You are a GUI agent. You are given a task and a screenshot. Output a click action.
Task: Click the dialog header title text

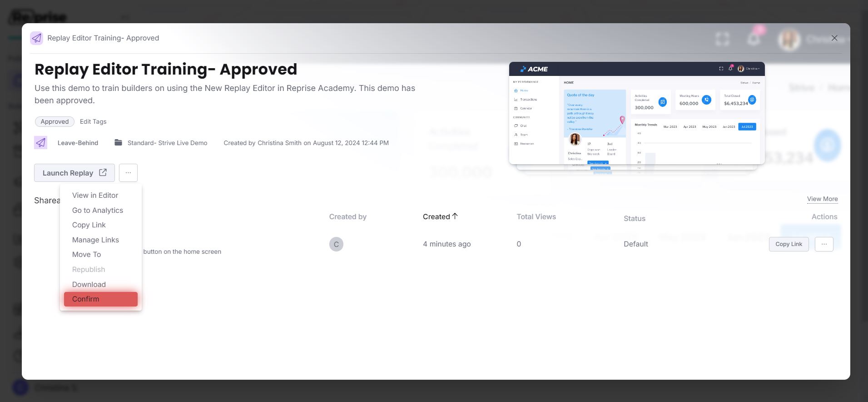[x=103, y=38]
